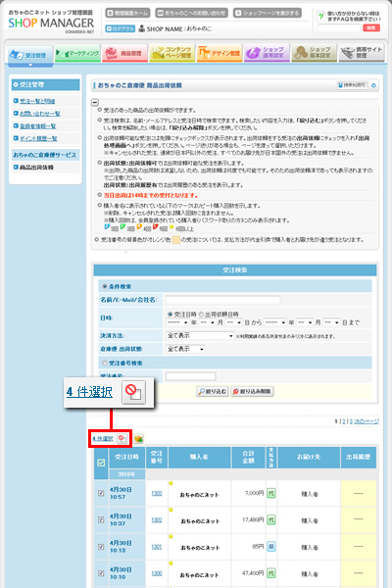Select the 出荷依頼日時 radio button
Screen dimensions: 392x588
[x=201, y=315]
